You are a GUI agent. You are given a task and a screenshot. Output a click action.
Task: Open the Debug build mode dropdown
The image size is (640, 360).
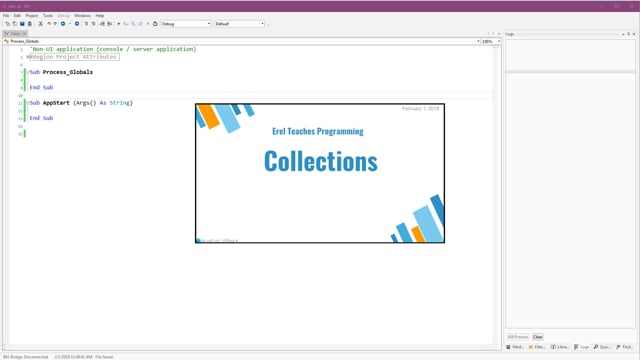point(186,24)
